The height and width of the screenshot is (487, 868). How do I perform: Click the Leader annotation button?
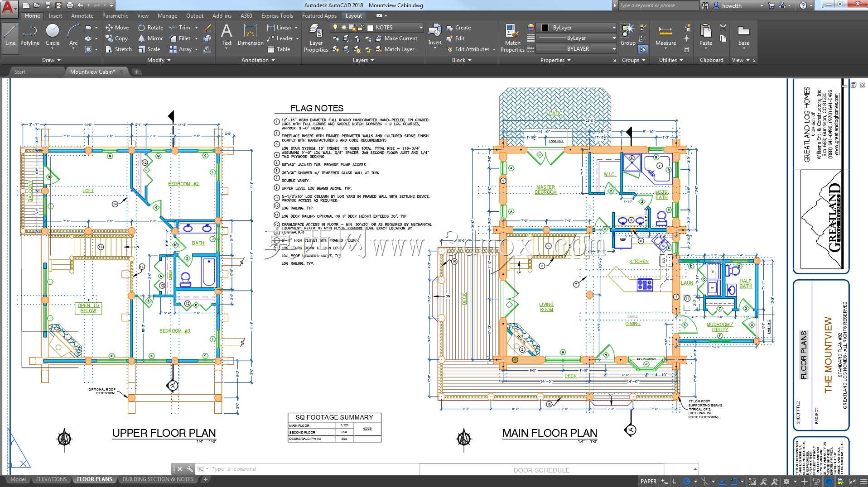(280, 38)
